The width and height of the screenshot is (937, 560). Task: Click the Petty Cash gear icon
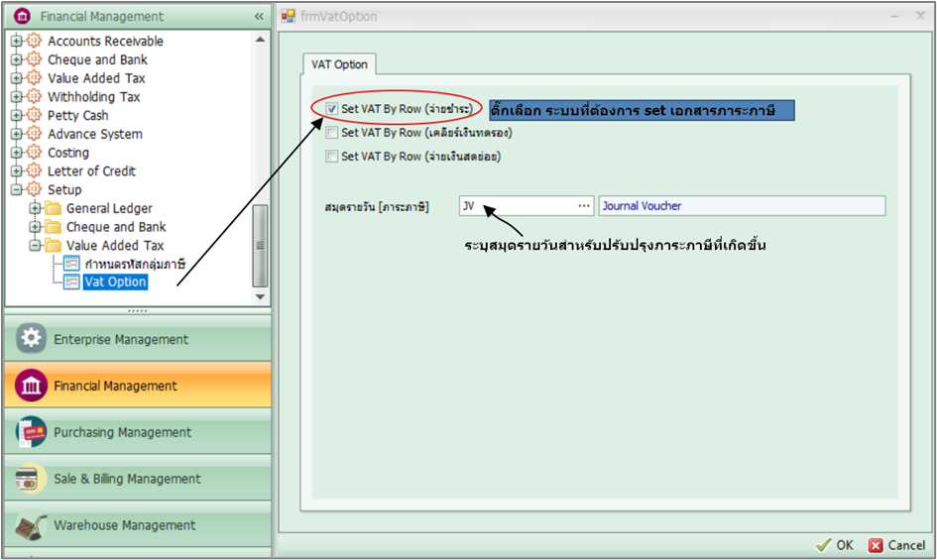[x=35, y=115]
